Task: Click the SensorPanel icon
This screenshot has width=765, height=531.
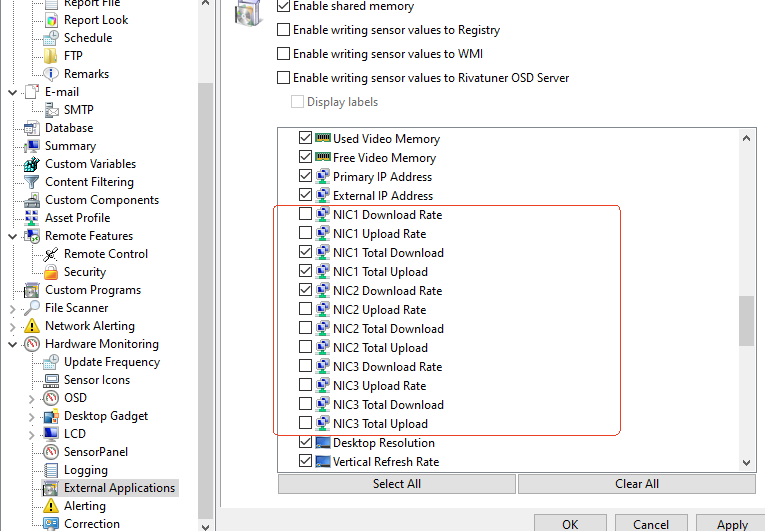Action: coord(50,452)
